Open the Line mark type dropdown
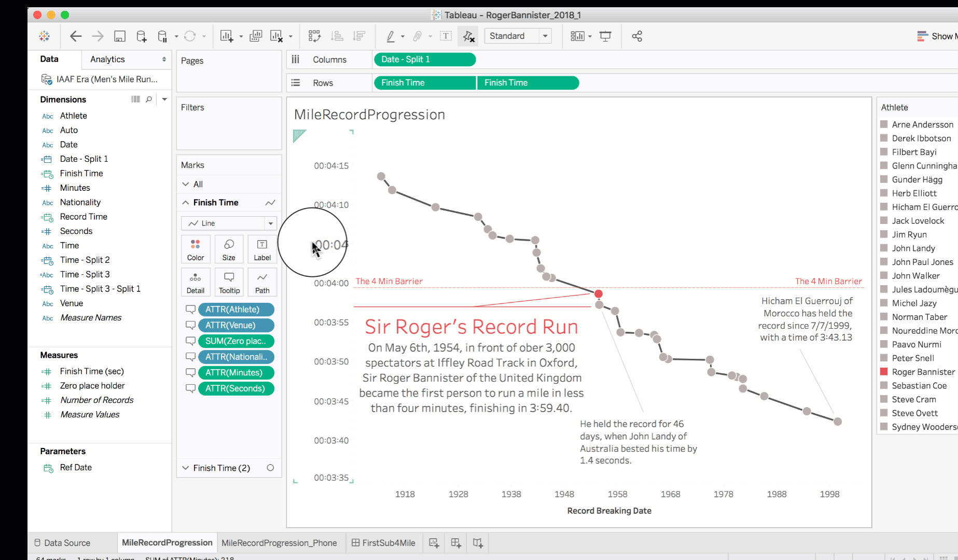Screen dimensions: 958x560 coord(271,223)
